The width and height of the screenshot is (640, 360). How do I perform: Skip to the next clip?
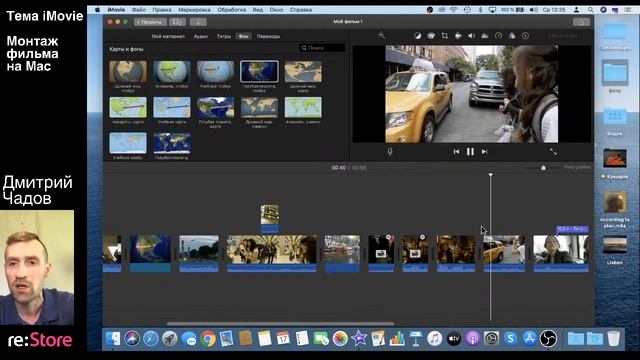click(x=484, y=152)
